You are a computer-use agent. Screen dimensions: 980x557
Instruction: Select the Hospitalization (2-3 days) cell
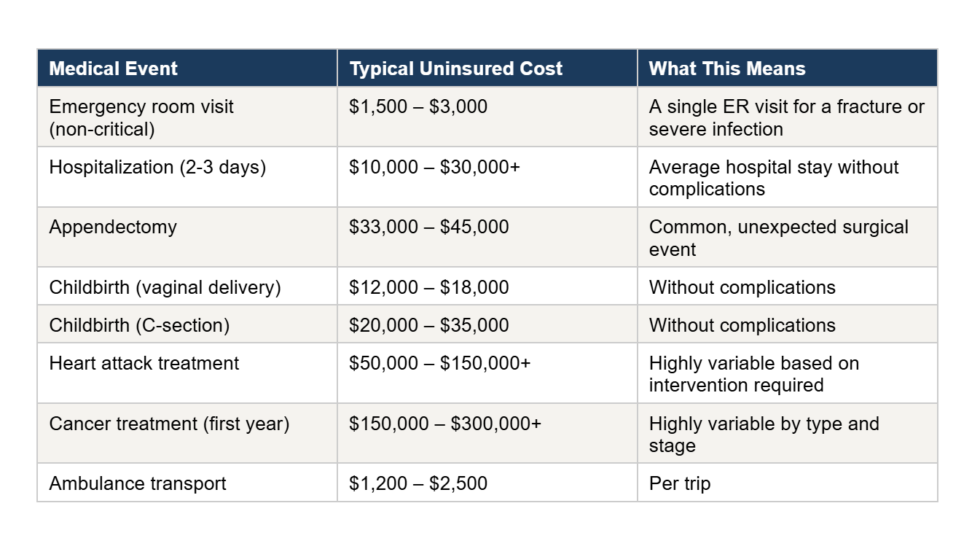(x=187, y=177)
